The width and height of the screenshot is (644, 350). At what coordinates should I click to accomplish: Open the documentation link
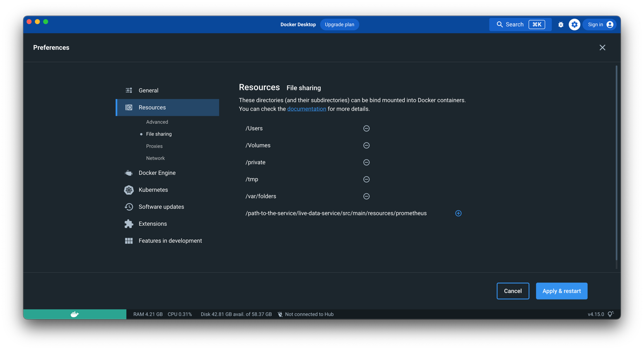[x=306, y=109]
